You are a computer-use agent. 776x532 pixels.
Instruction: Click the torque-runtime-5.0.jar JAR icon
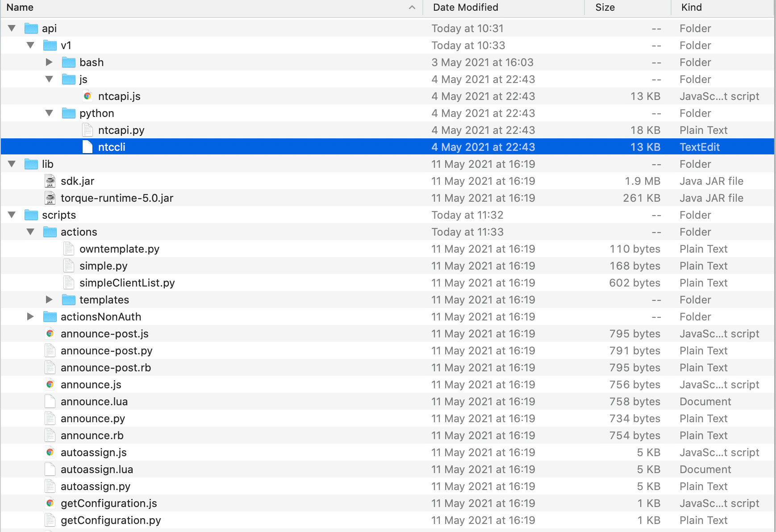tap(50, 198)
